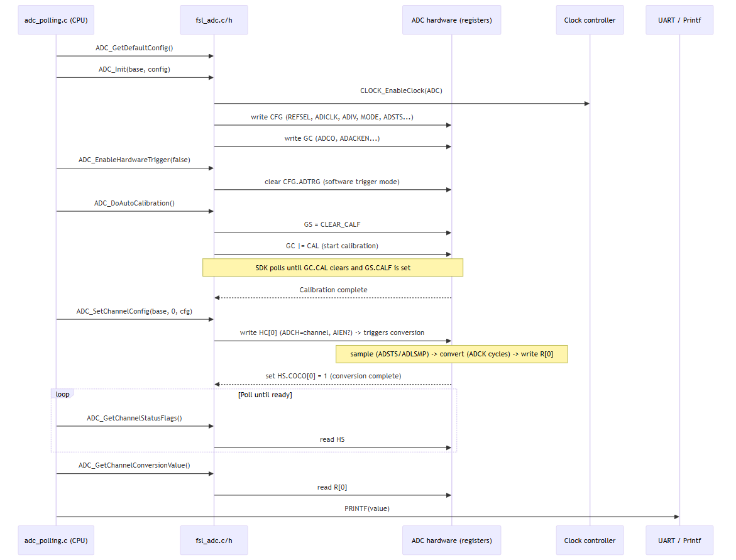The width and height of the screenshot is (736, 560).
Task: Select the top 'fsl_adc.c/h' participant box
Action: click(214, 20)
